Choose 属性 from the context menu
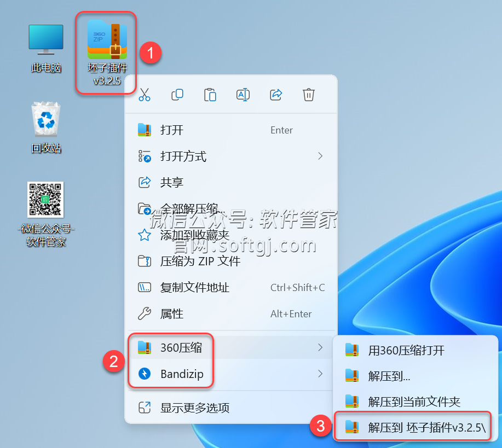 (231, 313)
